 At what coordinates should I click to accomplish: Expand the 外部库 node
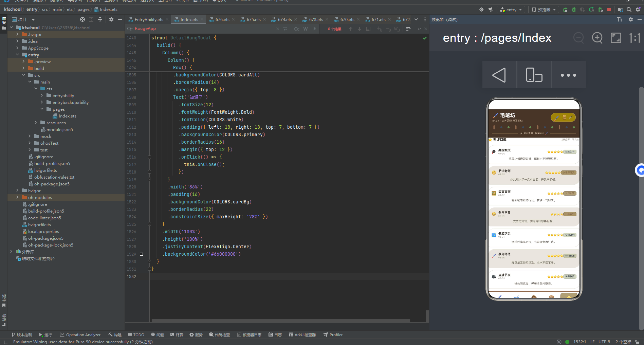(11, 252)
